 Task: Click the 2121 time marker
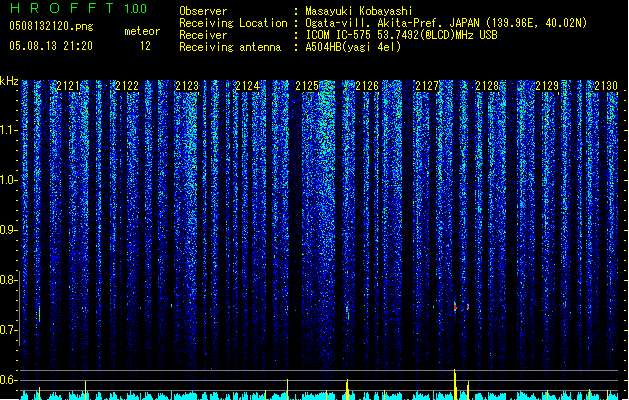(68, 86)
